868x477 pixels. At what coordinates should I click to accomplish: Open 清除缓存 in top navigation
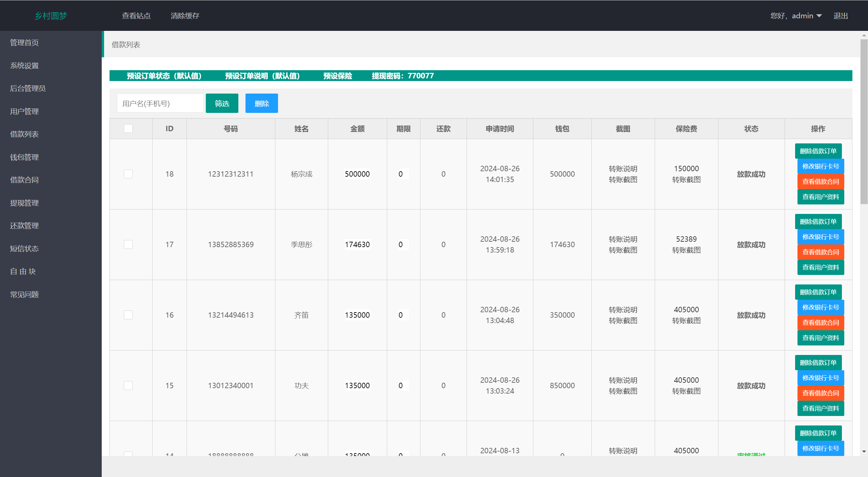pos(185,16)
